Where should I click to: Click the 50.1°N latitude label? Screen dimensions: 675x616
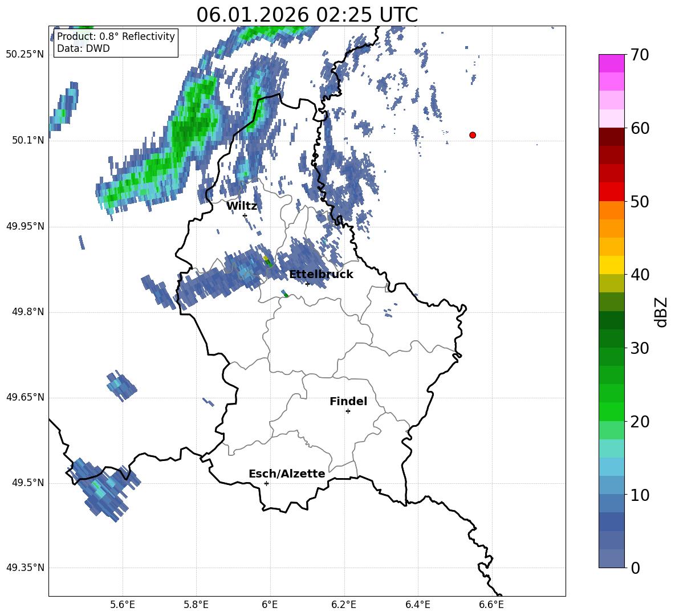click(x=28, y=140)
